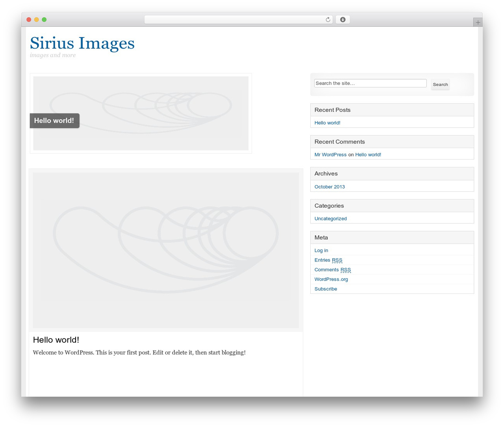Open the downloads arrow button

343,20
